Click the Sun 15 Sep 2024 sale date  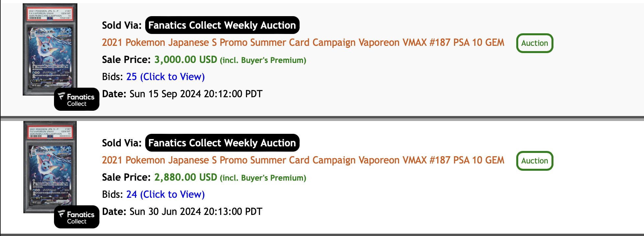pos(196,94)
